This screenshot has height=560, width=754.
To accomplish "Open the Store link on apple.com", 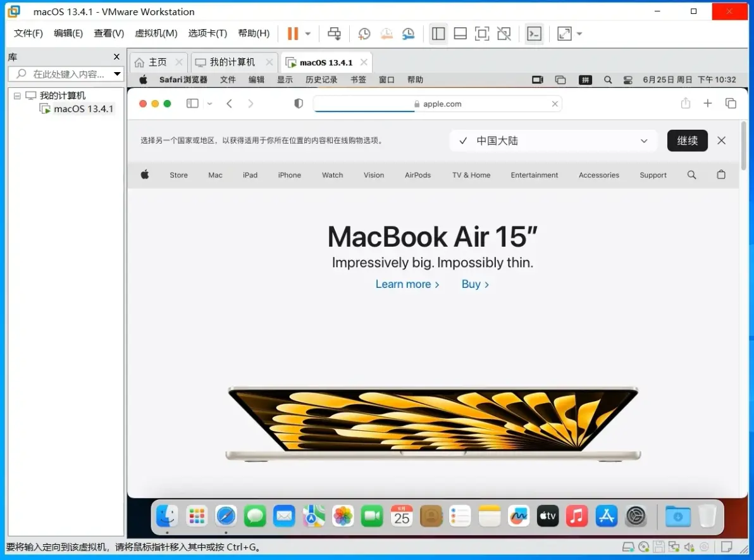I will 178,175.
